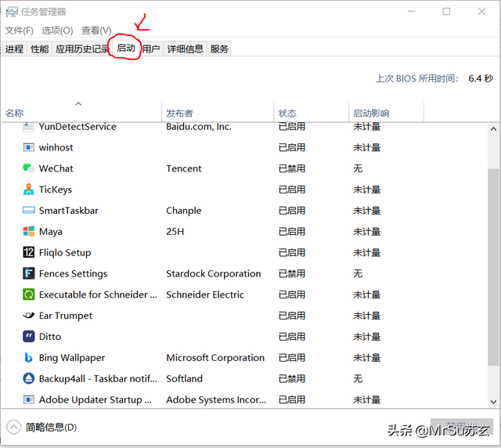
Task: Select the Bing Wallpaper entry name
Action: click(x=72, y=358)
